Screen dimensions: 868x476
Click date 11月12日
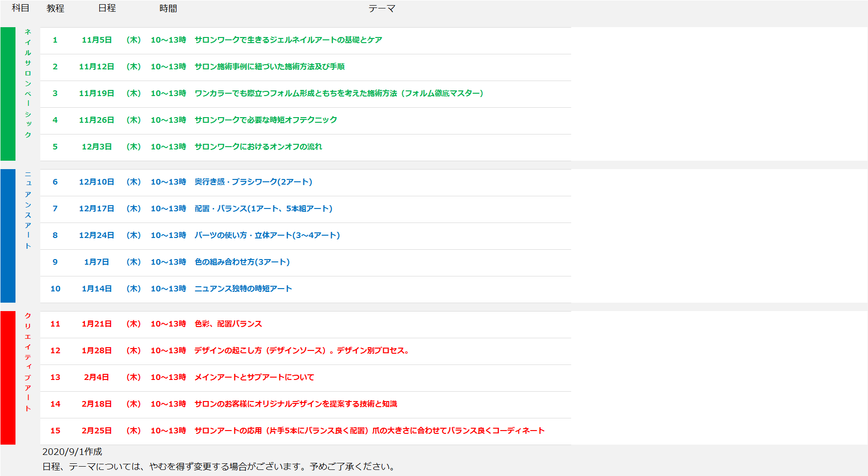97,67
